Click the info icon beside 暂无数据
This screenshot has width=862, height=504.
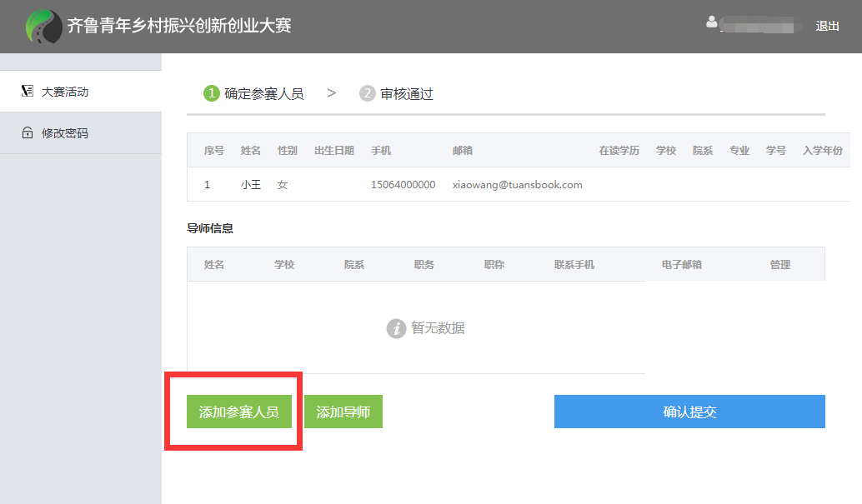[x=396, y=328]
